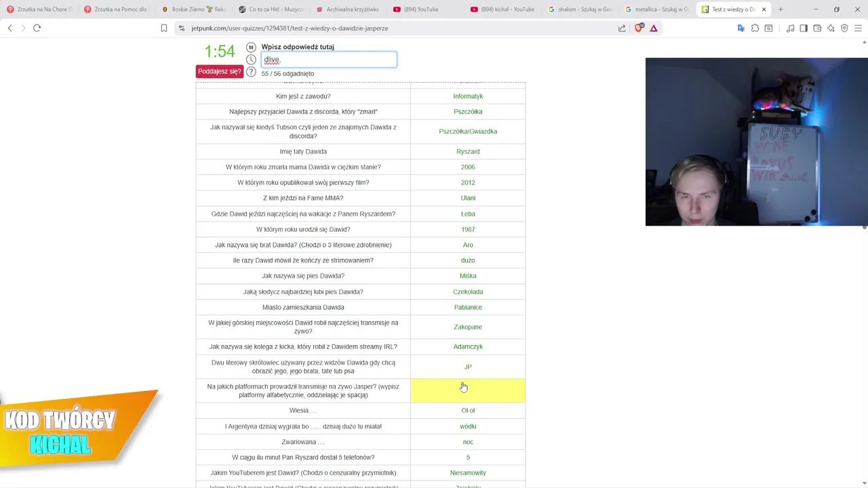Click the answer '1987'
Image resolution: width=868 pixels, height=488 pixels.
coord(468,229)
